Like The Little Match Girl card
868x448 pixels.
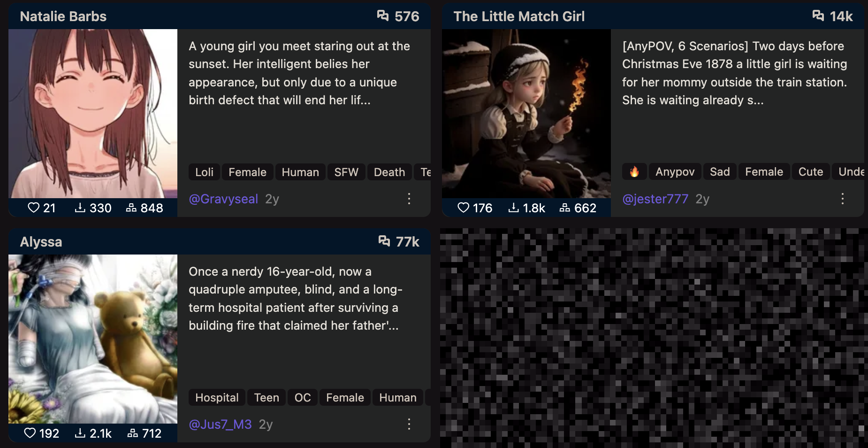(463, 208)
